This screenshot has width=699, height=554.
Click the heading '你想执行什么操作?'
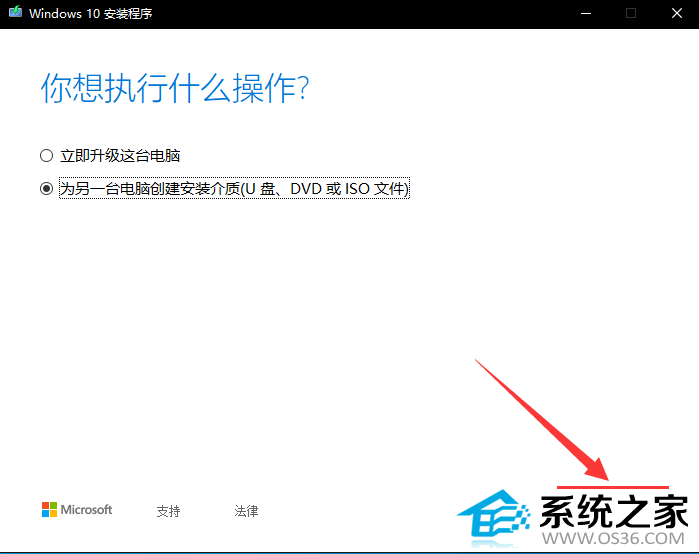[x=175, y=88]
